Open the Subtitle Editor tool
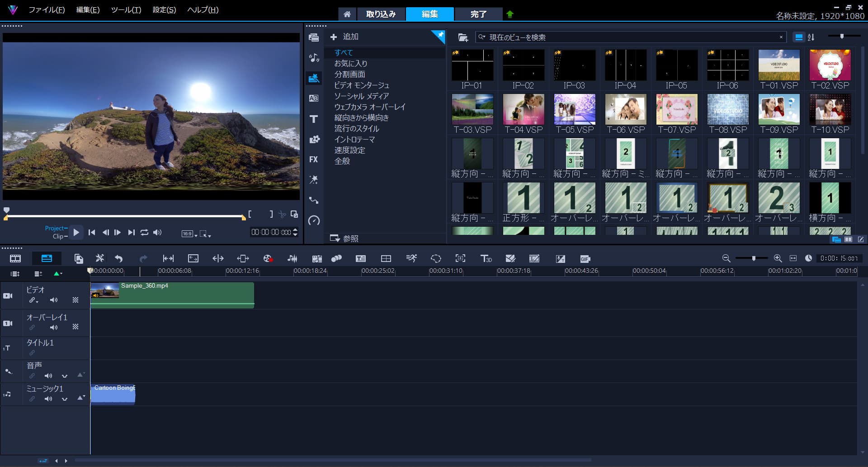868x467 pixels. point(361,258)
